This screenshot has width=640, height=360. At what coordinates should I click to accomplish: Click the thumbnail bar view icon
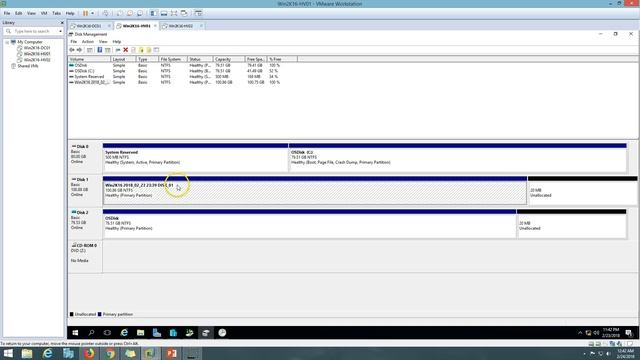point(164,13)
